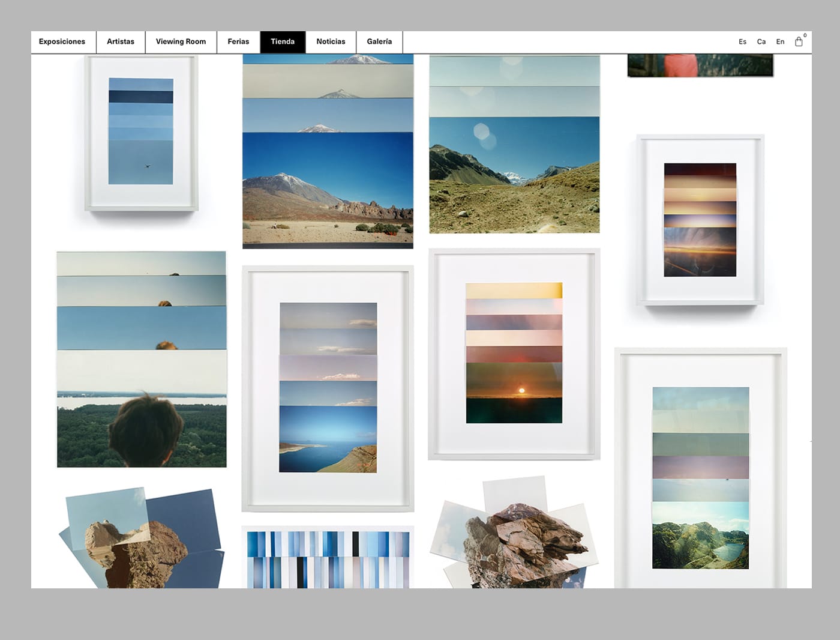View the blue vertical stripes artwork
This screenshot has height=640, width=840.
tap(328, 558)
